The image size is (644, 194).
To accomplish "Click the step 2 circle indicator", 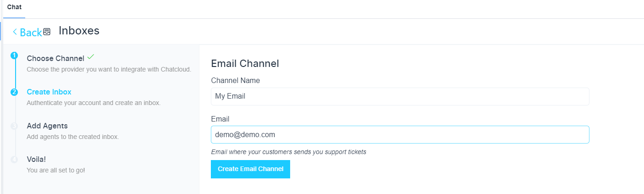I will click(14, 92).
